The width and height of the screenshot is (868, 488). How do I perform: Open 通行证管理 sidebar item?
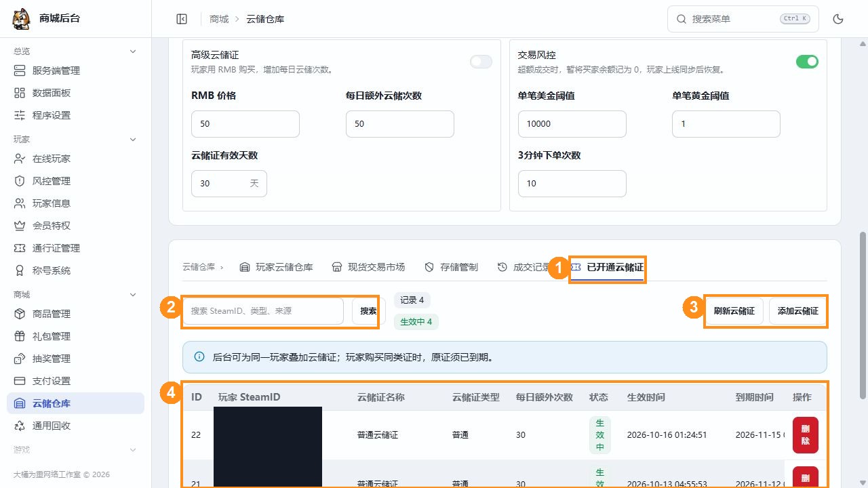75,248
